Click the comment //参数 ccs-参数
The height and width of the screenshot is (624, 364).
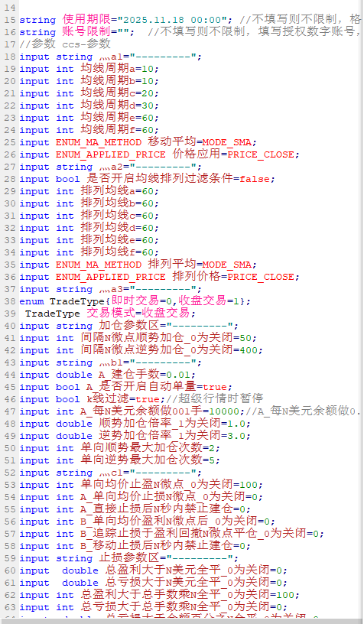[65, 44]
